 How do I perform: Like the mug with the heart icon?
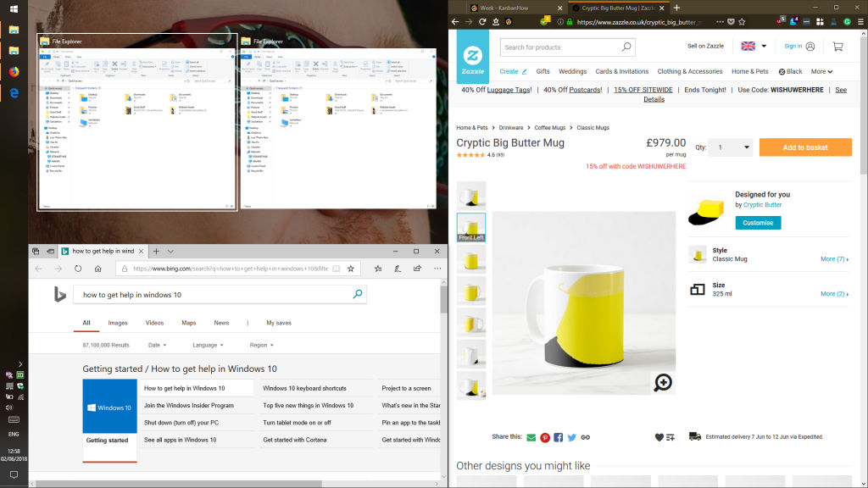[x=659, y=437]
